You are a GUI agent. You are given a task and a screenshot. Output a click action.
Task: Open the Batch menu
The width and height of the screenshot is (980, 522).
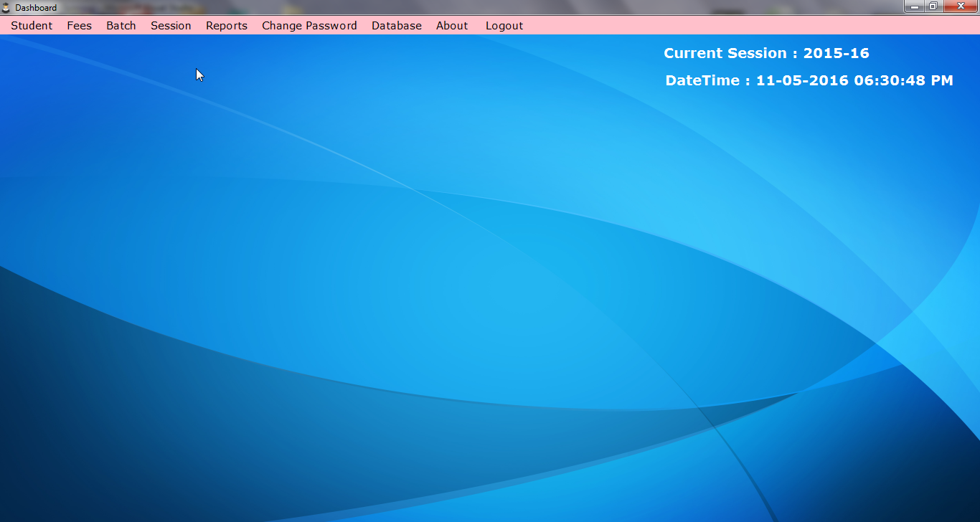pyautogui.click(x=121, y=26)
